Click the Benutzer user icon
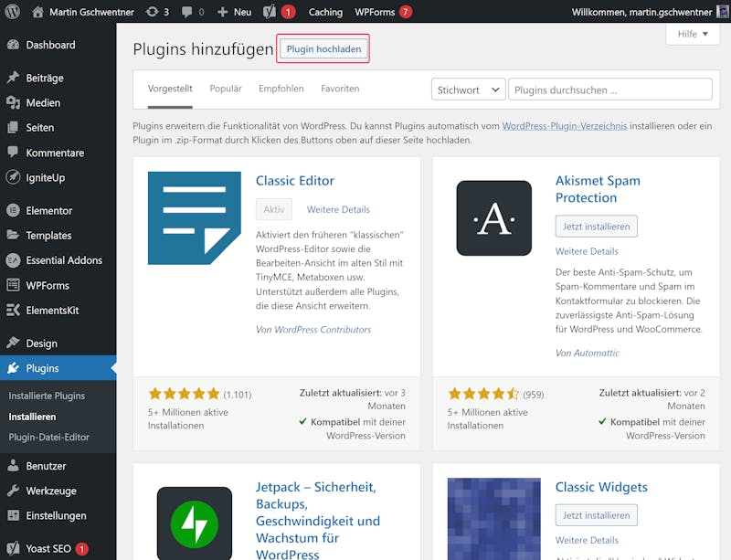 (13, 465)
